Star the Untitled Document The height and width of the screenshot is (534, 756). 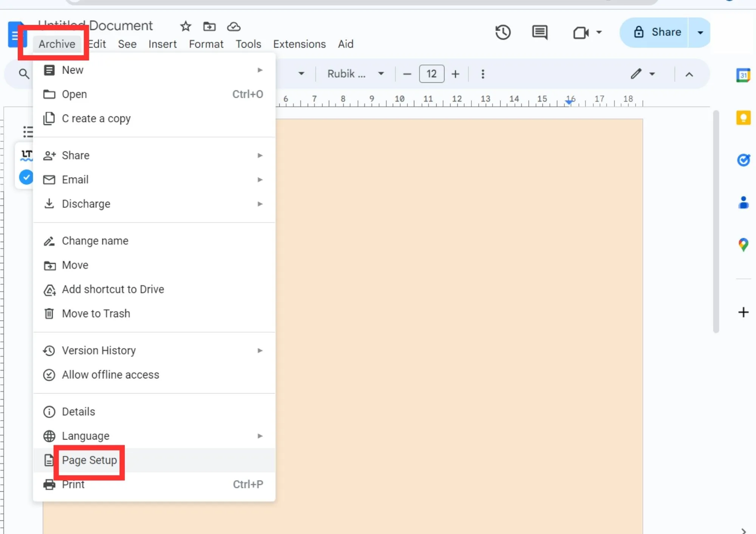click(185, 26)
